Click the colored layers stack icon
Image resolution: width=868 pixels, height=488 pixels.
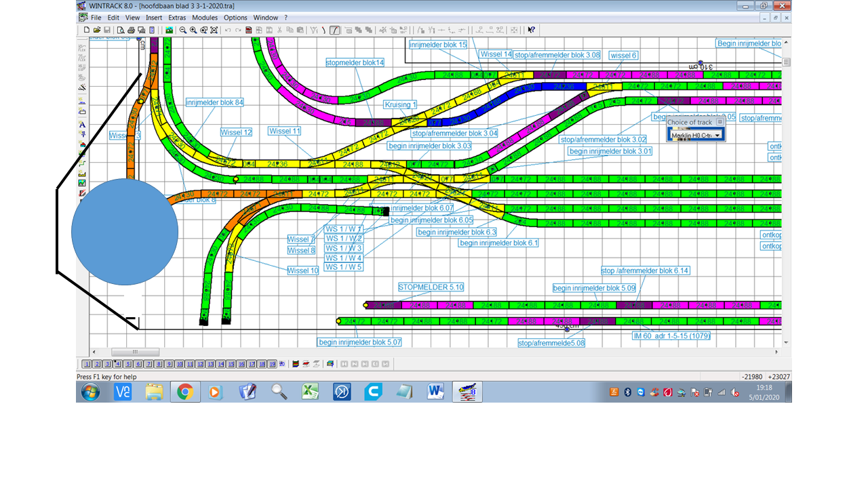pos(296,364)
